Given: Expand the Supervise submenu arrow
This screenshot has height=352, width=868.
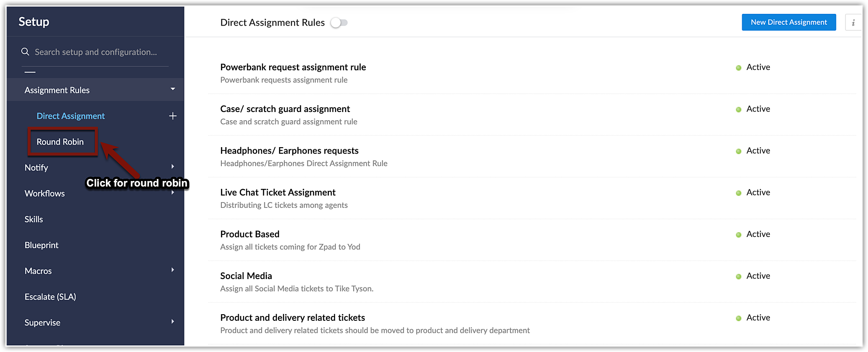Looking at the screenshot, I should (173, 322).
